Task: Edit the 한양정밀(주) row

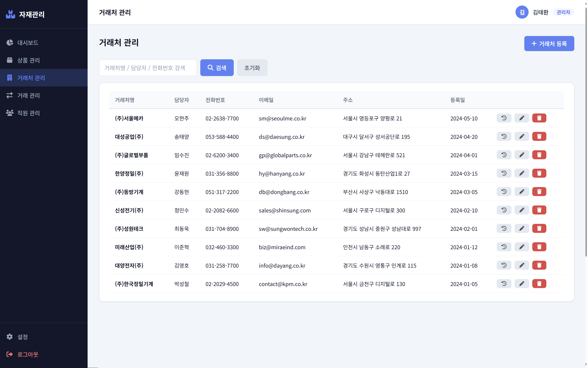Action: (522, 173)
